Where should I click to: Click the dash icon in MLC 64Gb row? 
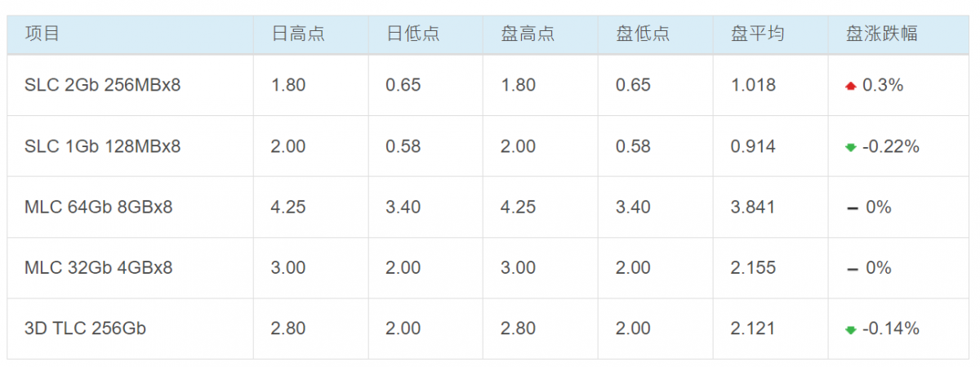click(x=852, y=208)
